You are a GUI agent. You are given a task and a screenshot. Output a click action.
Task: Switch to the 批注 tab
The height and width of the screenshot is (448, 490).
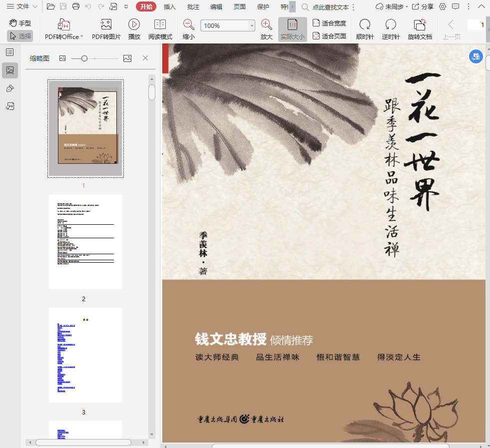tap(193, 6)
